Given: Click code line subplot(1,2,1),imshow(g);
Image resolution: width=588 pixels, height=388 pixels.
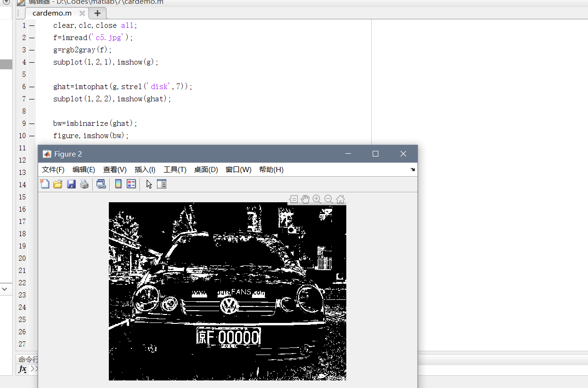Looking at the screenshot, I should click(106, 62).
